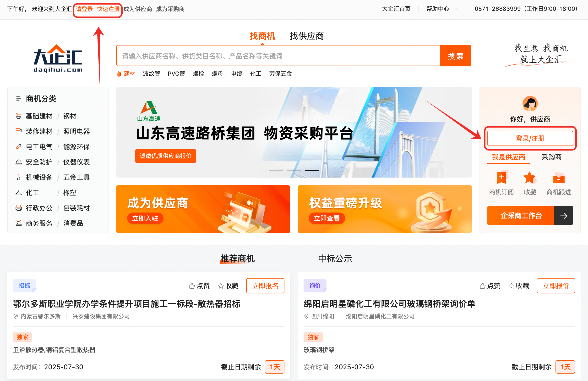Click the 商务服务 category icon
Image resolution: width=588 pixels, height=381 pixels.
[19, 223]
